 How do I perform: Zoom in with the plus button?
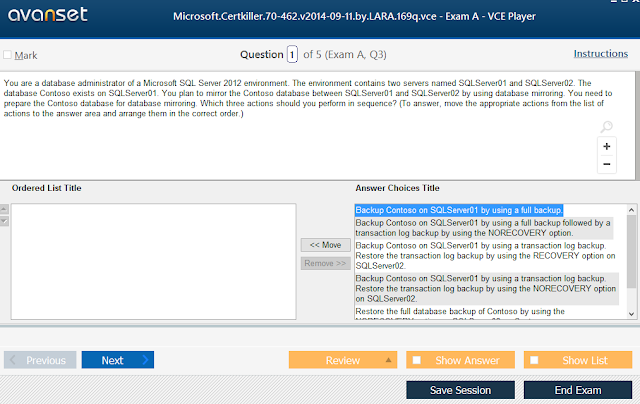pos(607,147)
